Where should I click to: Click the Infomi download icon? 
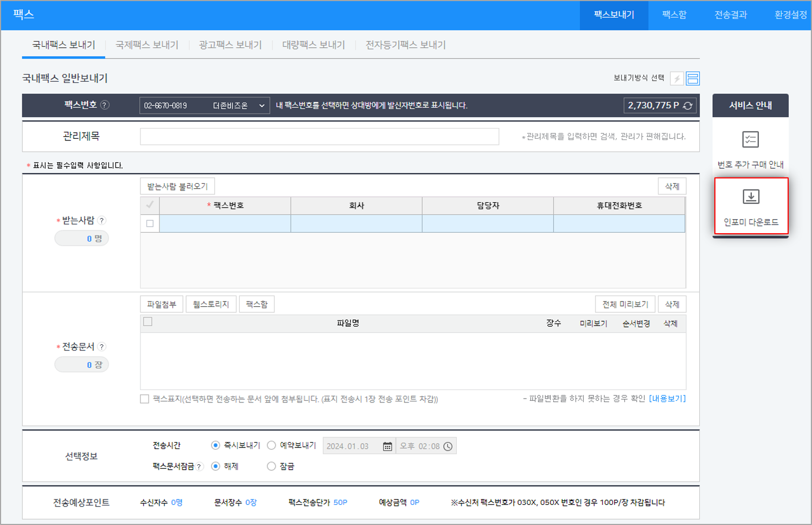[751, 197]
